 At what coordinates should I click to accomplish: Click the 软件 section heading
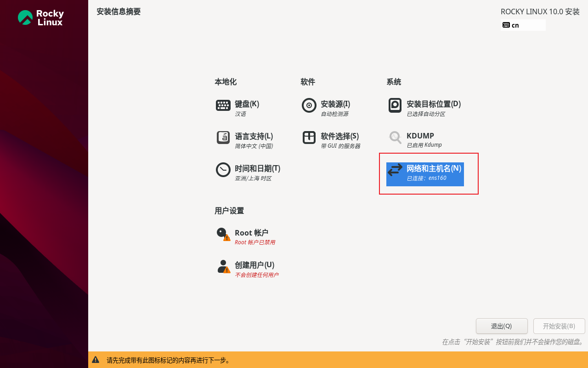pyautogui.click(x=308, y=82)
